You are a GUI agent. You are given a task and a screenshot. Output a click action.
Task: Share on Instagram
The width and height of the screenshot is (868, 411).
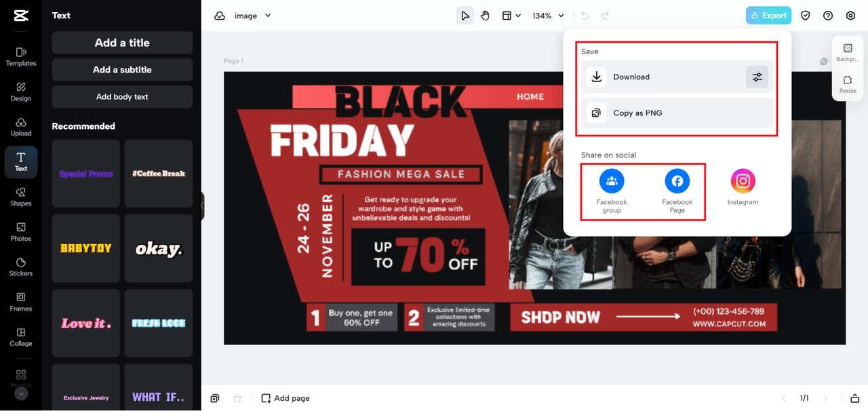pyautogui.click(x=743, y=187)
